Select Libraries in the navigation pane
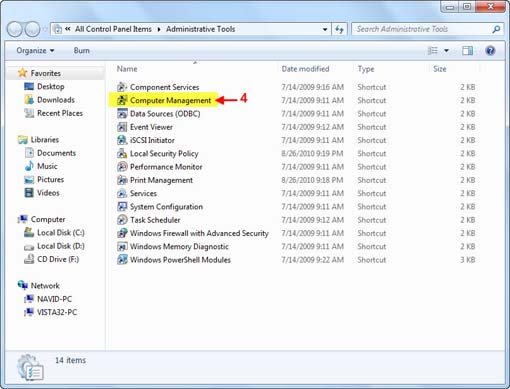Screen dimensions: 510x389 point(45,140)
